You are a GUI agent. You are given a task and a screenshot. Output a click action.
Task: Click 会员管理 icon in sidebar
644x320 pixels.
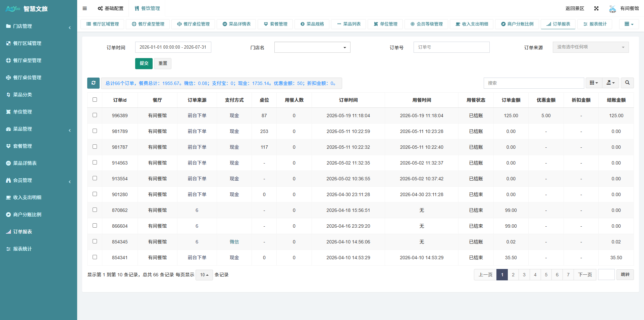click(x=8, y=180)
